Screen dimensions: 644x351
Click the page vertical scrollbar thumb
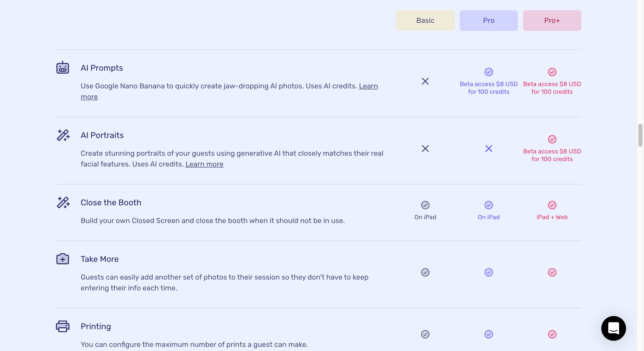pos(640,135)
